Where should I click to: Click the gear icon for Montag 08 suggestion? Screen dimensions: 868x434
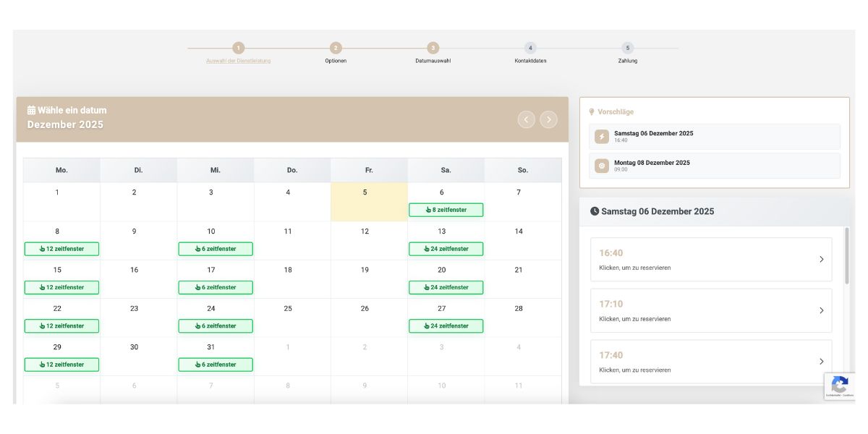coord(602,166)
